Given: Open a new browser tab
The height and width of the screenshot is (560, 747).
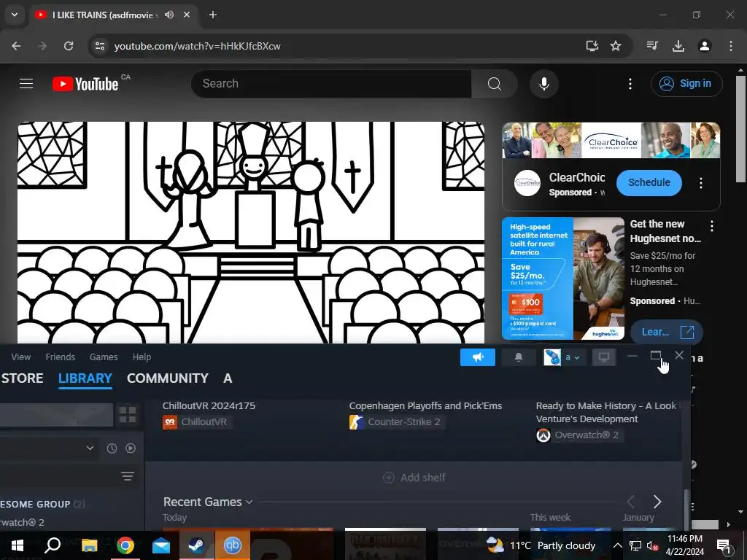Looking at the screenshot, I should 213,15.
